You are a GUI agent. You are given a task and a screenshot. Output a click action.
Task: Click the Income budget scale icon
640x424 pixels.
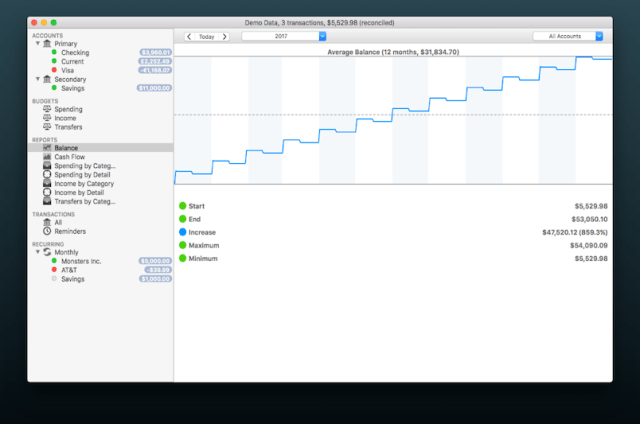47,118
